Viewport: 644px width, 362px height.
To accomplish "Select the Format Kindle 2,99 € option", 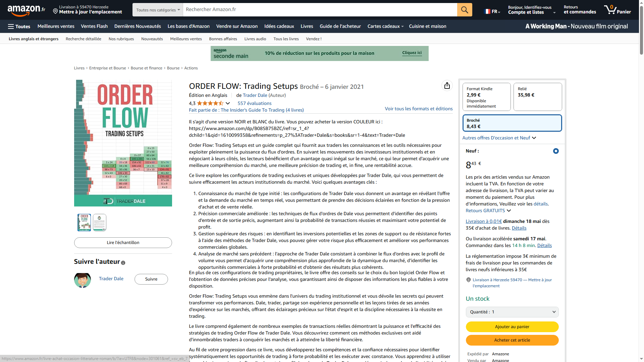I will pos(486,97).
